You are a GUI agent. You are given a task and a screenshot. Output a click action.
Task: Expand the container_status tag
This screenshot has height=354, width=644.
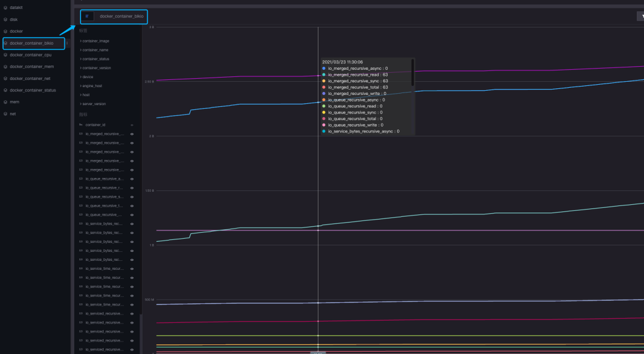point(94,59)
